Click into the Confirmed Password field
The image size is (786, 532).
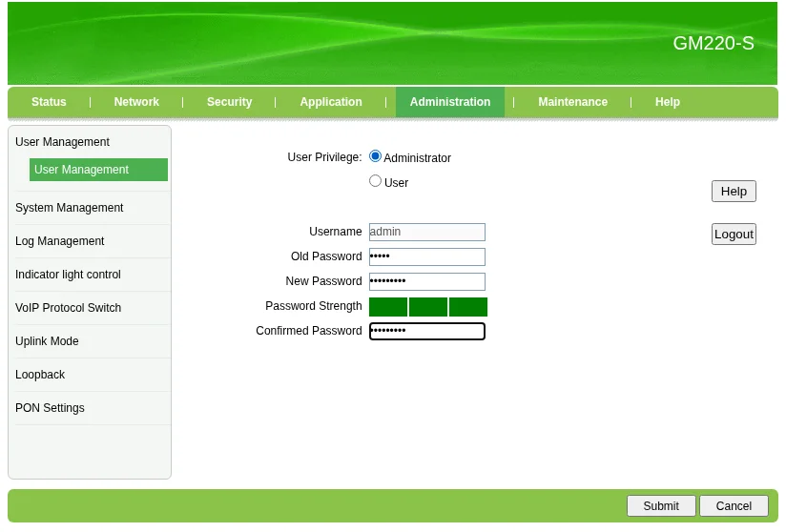[427, 331]
